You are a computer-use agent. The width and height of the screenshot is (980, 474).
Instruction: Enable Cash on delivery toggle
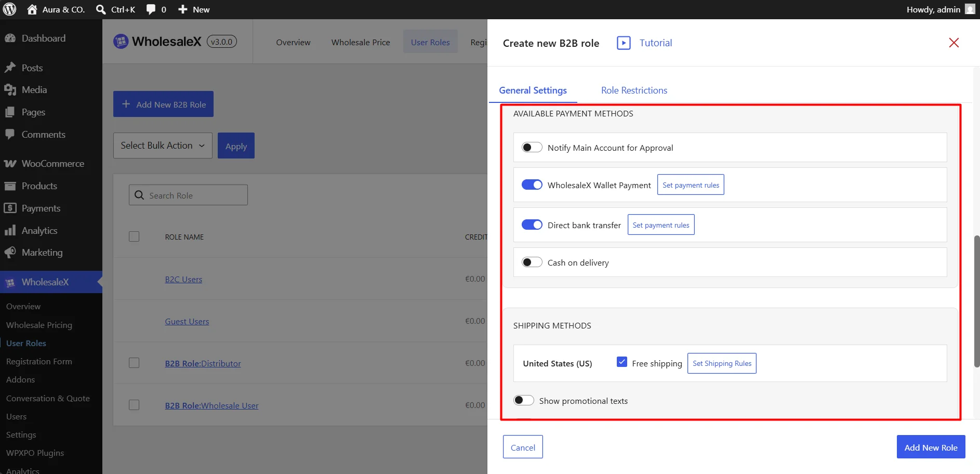pos(532,262)
